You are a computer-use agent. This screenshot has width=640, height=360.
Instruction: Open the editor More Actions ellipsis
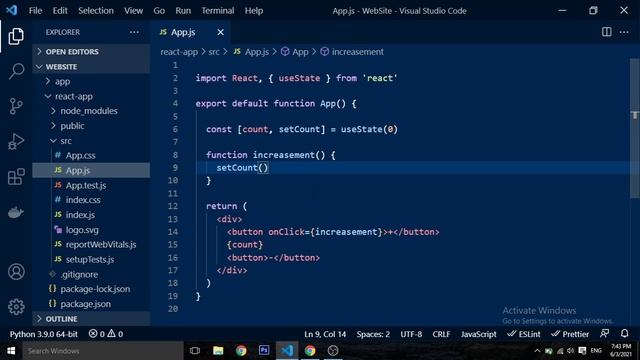(624, 32)
